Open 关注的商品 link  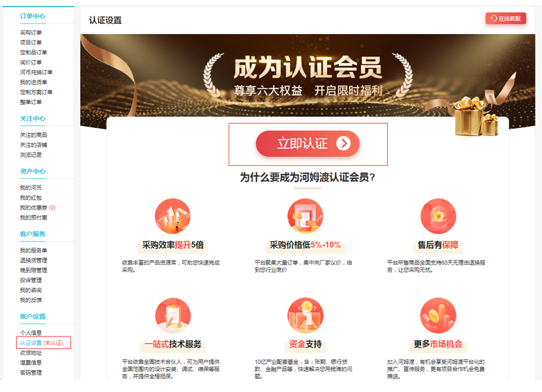coord(33,135)
